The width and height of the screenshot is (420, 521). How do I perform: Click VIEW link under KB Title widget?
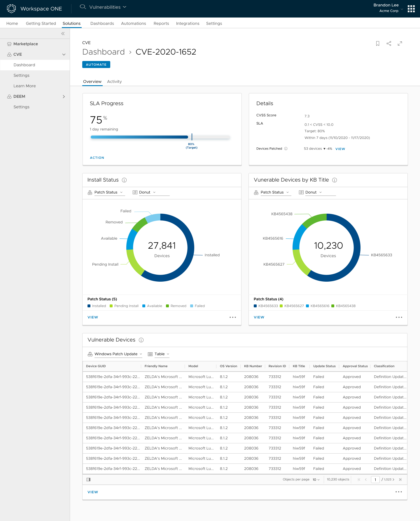point(259,317)
